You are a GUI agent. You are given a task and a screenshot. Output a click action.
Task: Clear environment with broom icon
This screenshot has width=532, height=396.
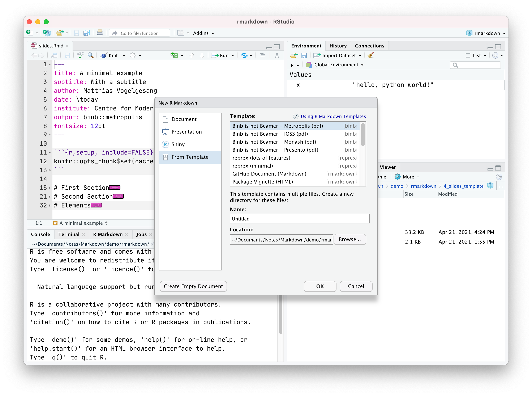pos(371,55)
